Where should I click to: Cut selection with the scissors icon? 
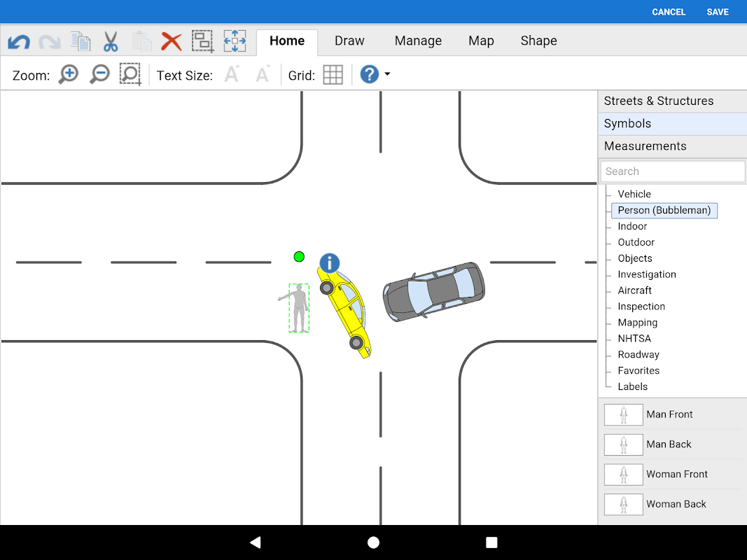pyautogui.click(x=111, y=41)
